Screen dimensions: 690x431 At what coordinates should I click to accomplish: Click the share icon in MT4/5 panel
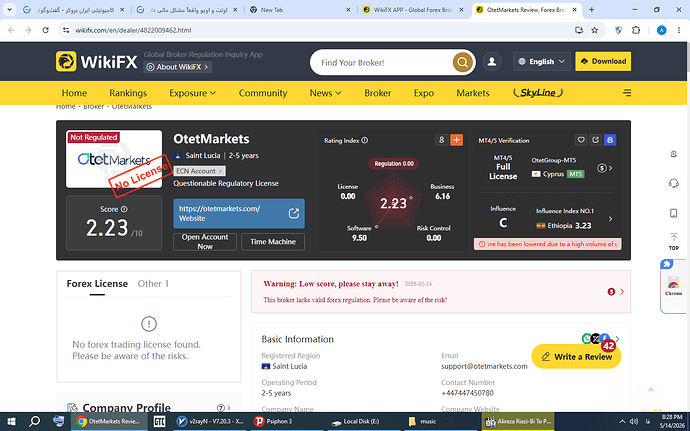coord(595,140)
